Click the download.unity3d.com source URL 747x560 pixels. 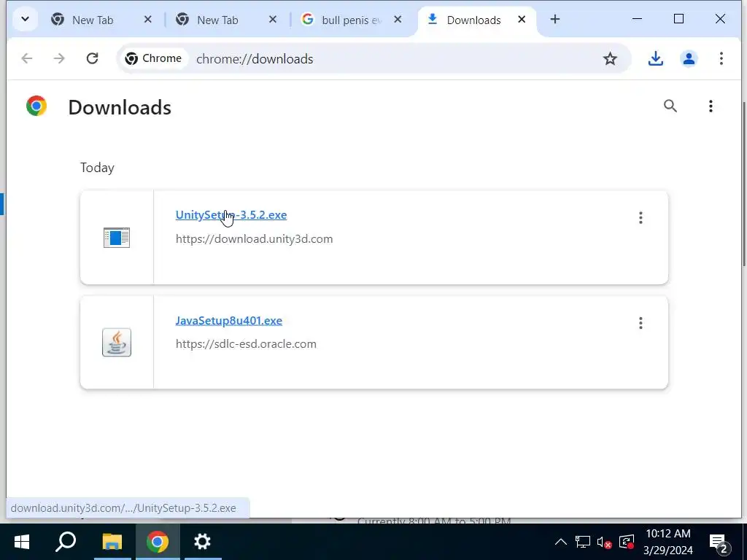point(254,239)
